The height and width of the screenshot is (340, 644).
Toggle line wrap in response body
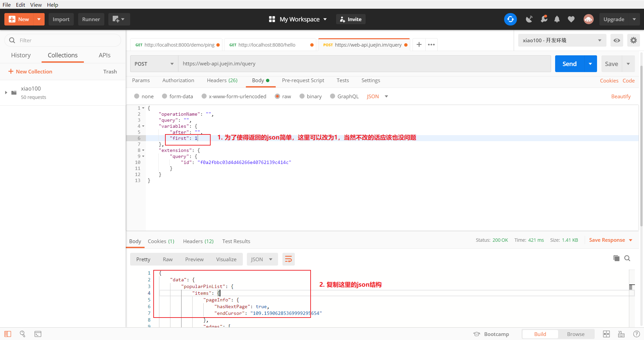288,259
